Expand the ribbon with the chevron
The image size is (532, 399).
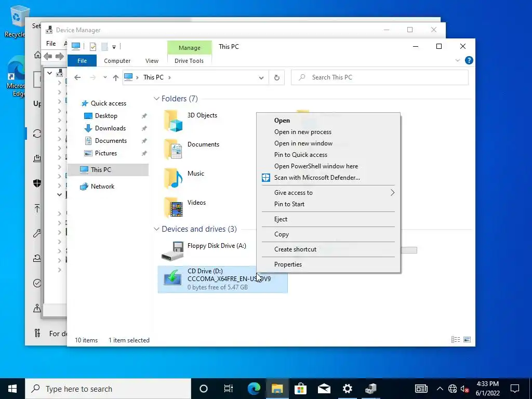point(457,60)
